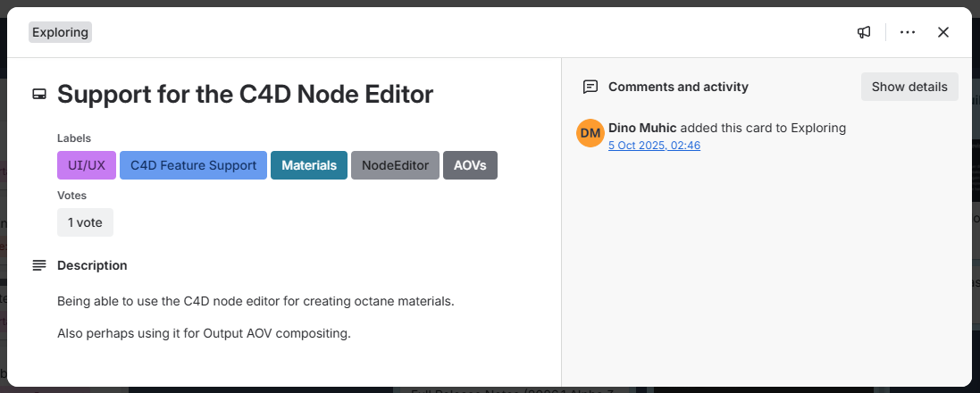
Task: Click the description line about octane materials
Action: click(x=255, y=301)
